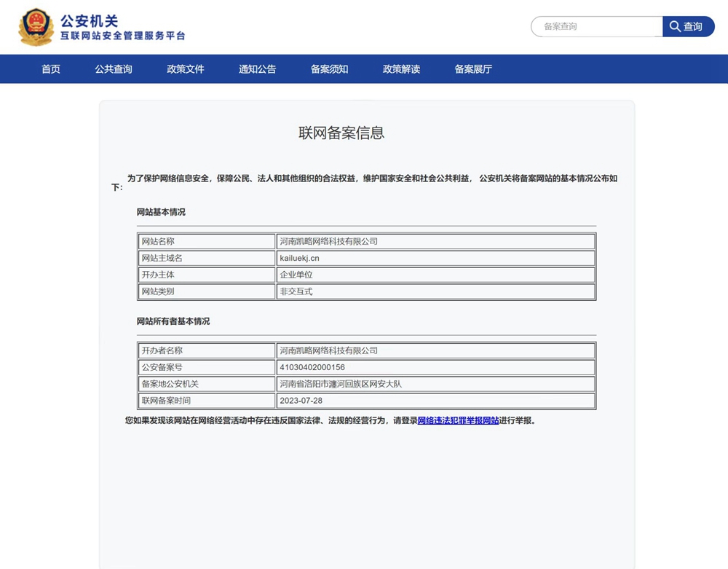Click the 公安备案号 label cell

coord(207,367)
